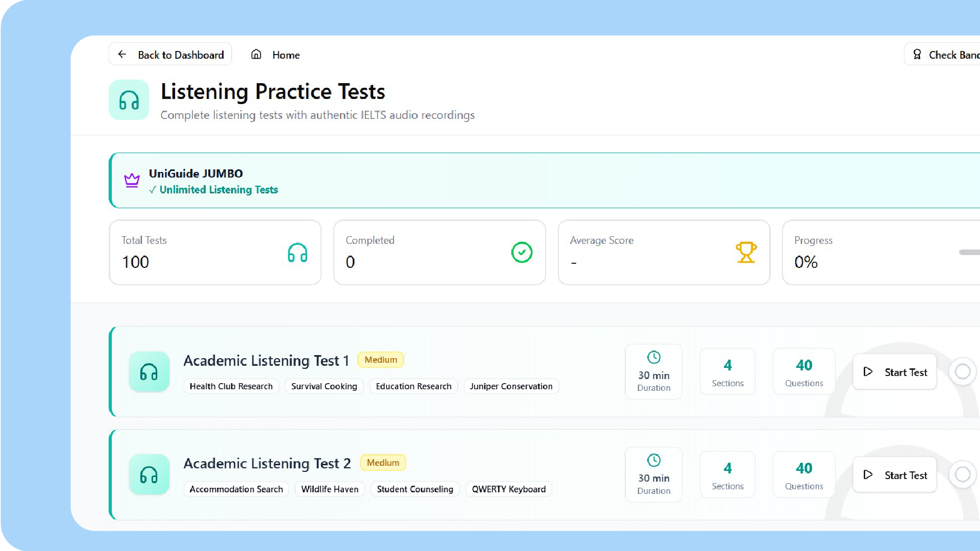Select the Juniper Conservation tag
980x551 pixels.
pyautogui.click(x=511, y=386)
